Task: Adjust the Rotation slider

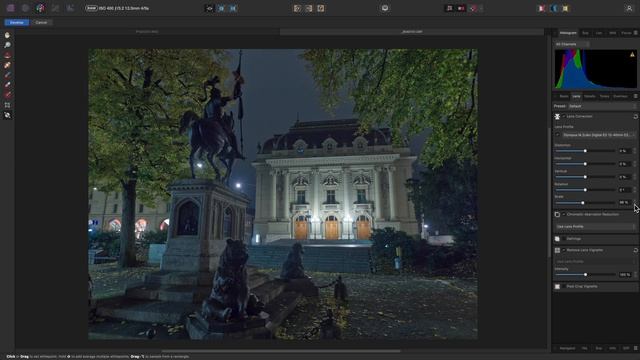Action: 585,190
